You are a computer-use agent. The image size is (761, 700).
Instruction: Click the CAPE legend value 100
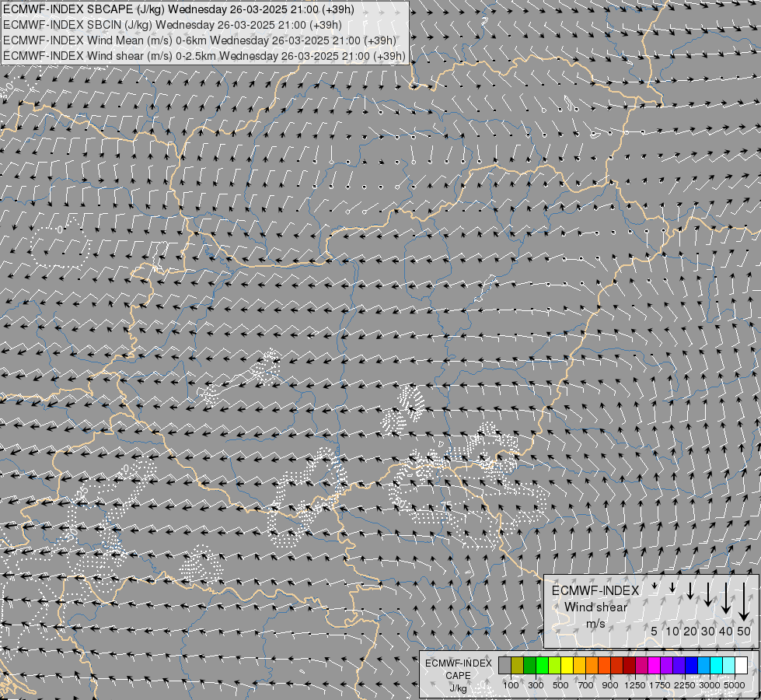[x=511, y=685]
